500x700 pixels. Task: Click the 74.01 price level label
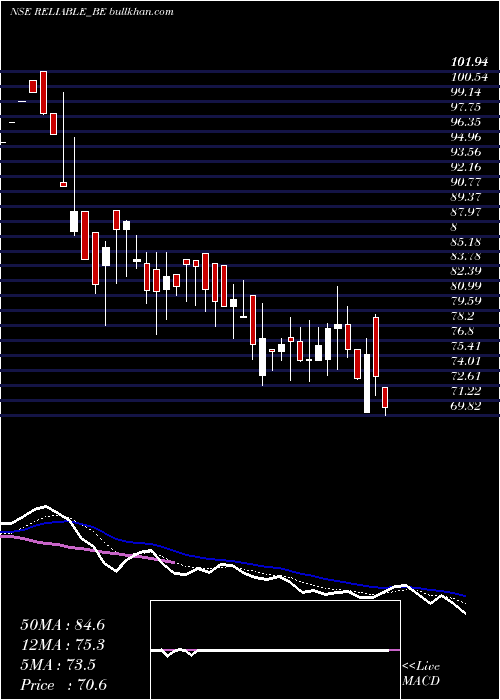point(466,361)
